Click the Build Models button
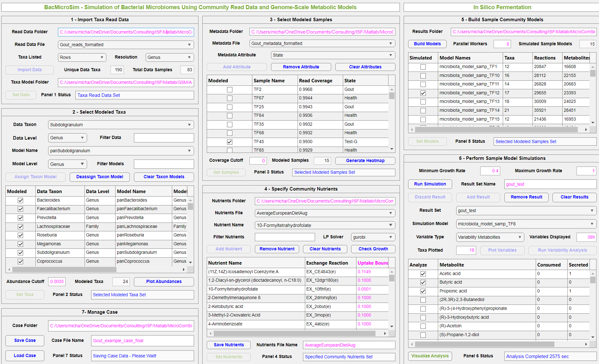This screenshot has width=599, height=364. pos(427,44)
